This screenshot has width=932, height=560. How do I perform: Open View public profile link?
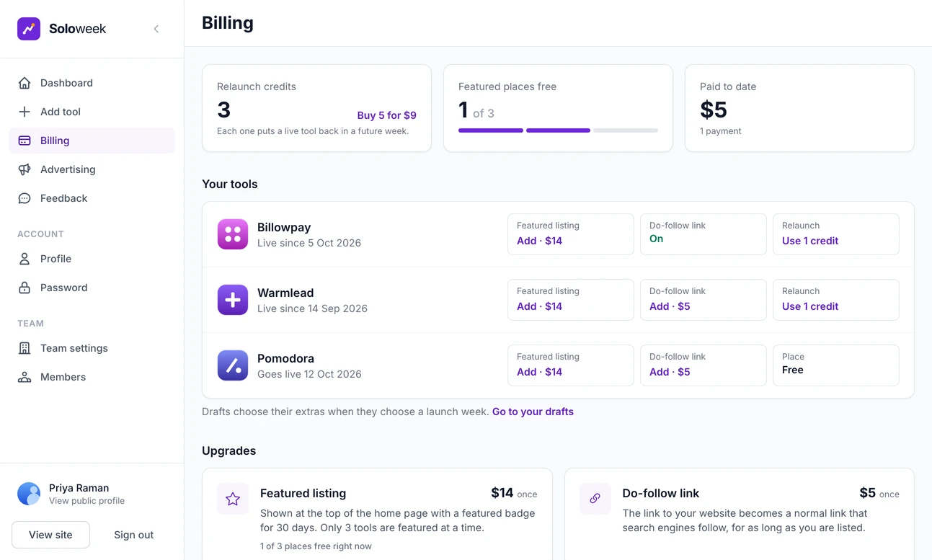[x=86, y=501]
